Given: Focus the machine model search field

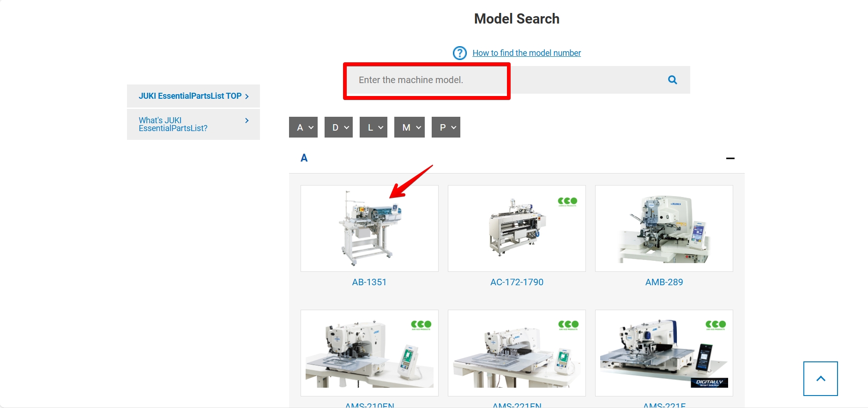Looking at the screenshot, I should tap(427, 80).
